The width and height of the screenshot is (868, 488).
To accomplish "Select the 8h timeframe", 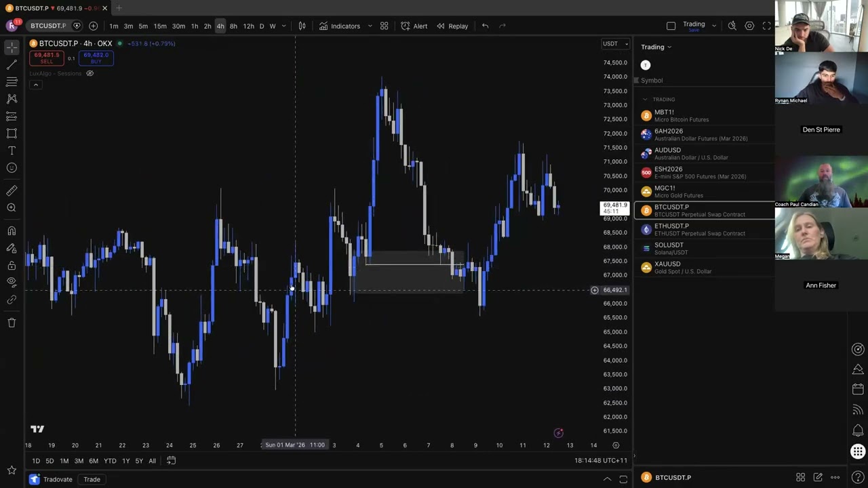I will point(233,26).
